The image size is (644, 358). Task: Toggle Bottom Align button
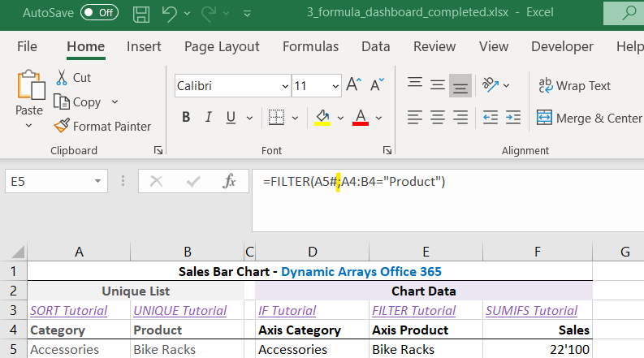pos(460,85)
